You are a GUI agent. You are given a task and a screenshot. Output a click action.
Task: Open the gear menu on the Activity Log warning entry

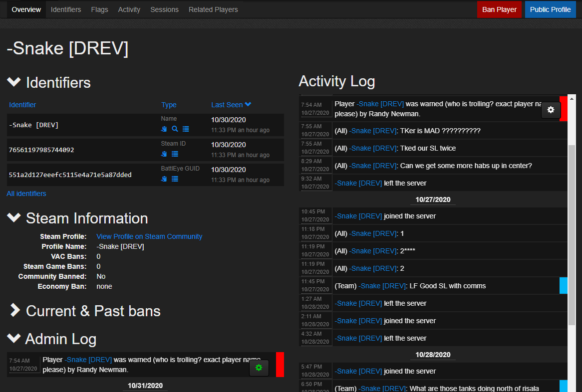[x=551, y=110]
